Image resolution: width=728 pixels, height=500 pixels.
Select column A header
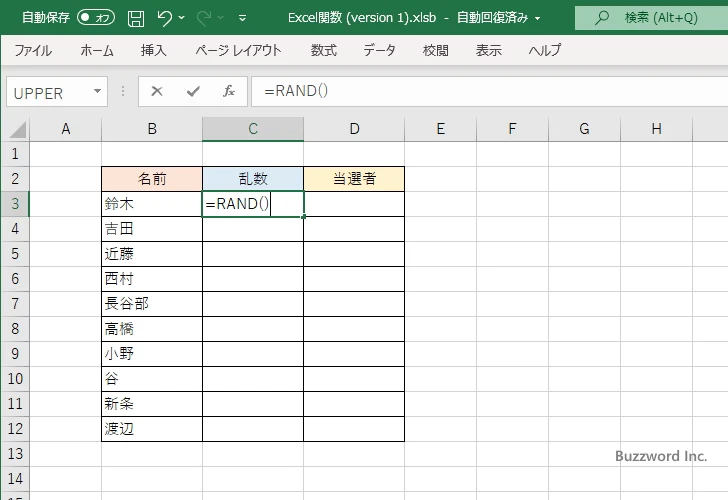(65, 129)
